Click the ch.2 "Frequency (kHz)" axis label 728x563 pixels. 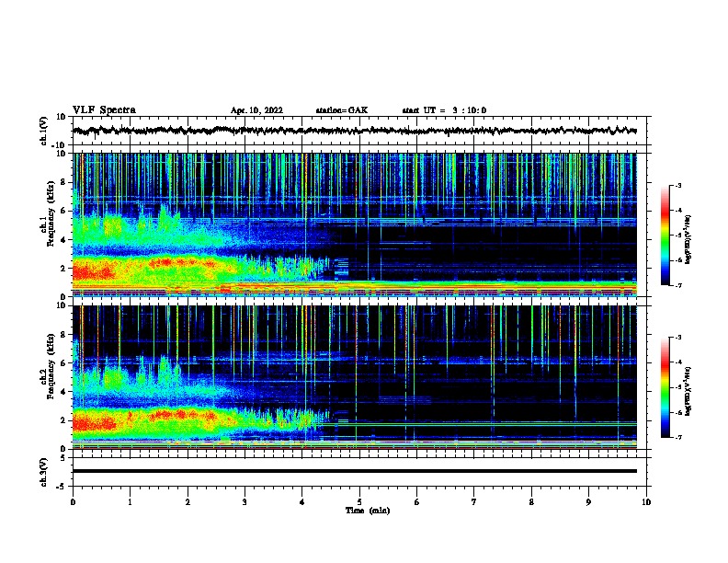pos(51,366)
